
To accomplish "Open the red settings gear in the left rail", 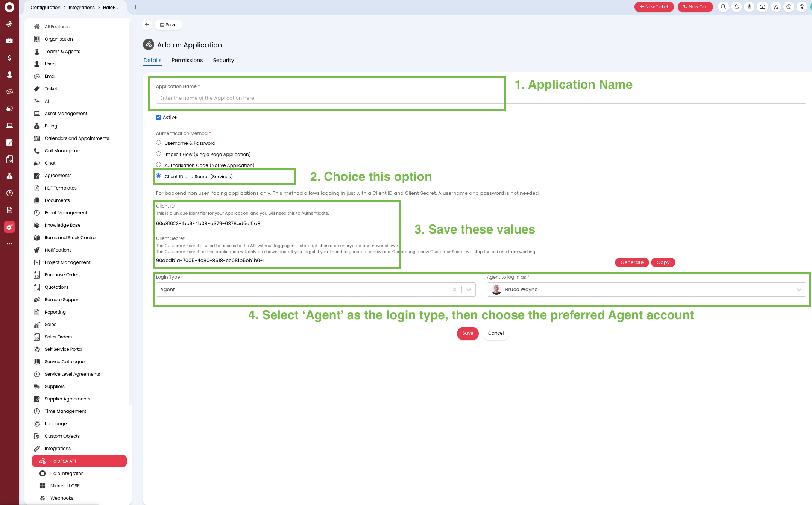I will tap(9, 227).
